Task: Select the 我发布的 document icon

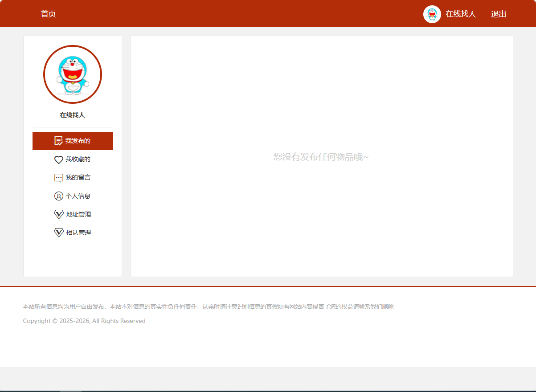Action: pyautogui.click(x=58, y=140)
